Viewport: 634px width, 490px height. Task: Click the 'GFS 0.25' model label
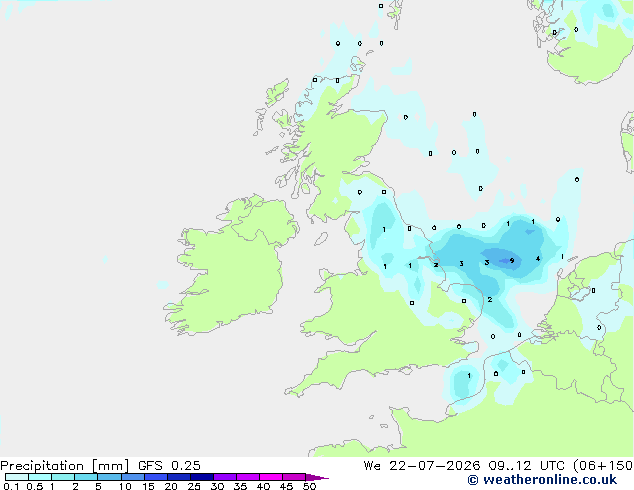(169, 466)
